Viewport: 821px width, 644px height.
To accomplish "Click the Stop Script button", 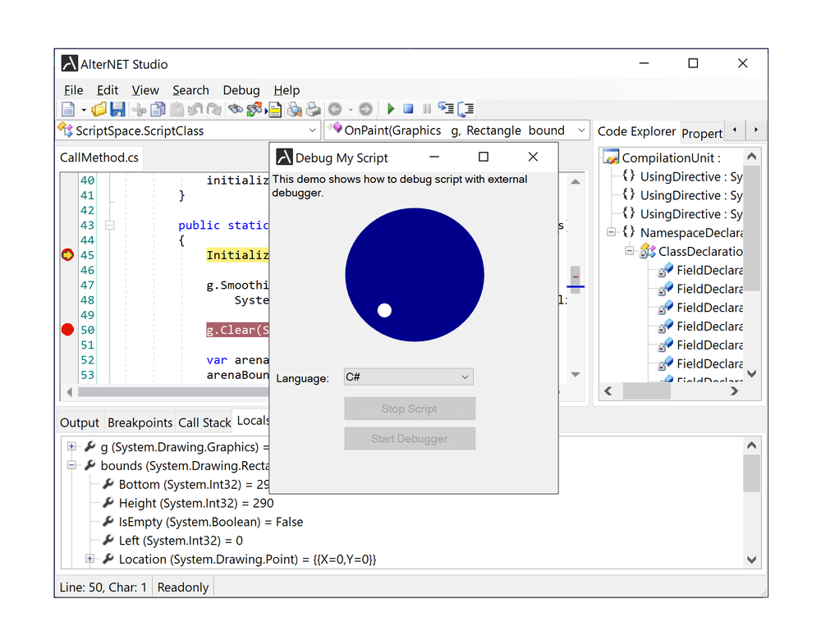I will 410,409.
